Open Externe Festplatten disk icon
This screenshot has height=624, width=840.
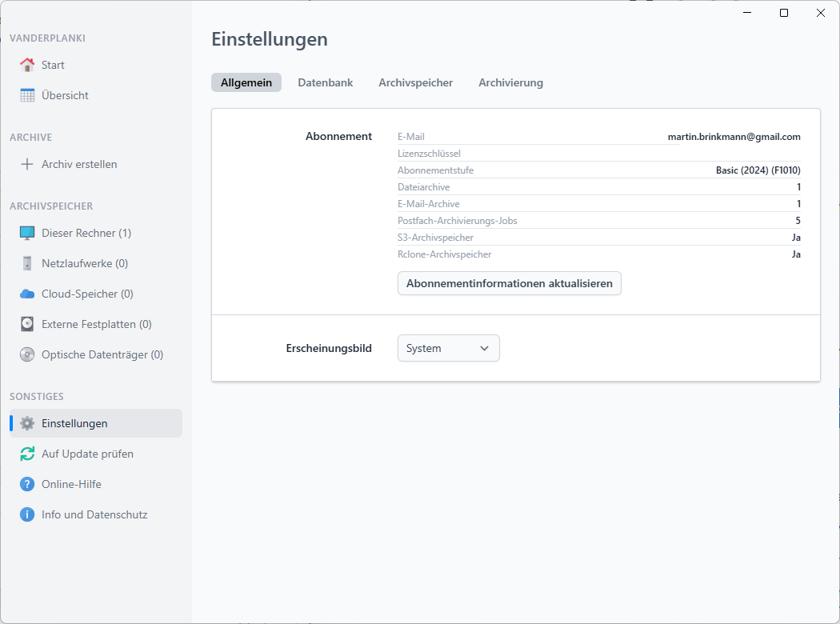[27, 323]
